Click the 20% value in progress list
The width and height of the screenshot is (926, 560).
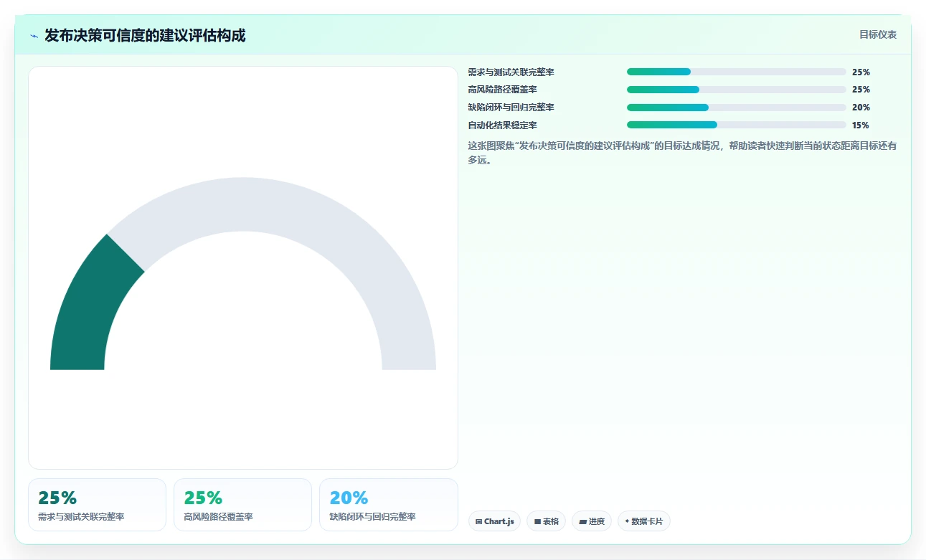click(861, 108)
